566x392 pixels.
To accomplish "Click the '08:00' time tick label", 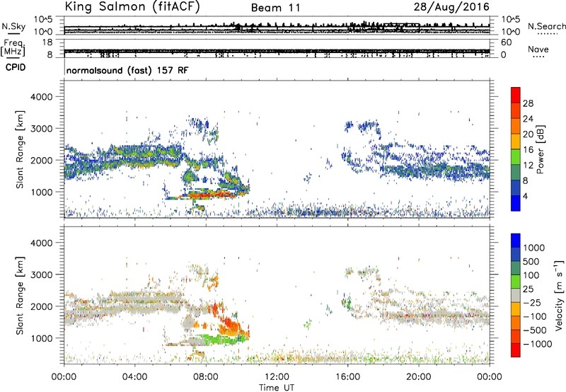I will (206, 377).
